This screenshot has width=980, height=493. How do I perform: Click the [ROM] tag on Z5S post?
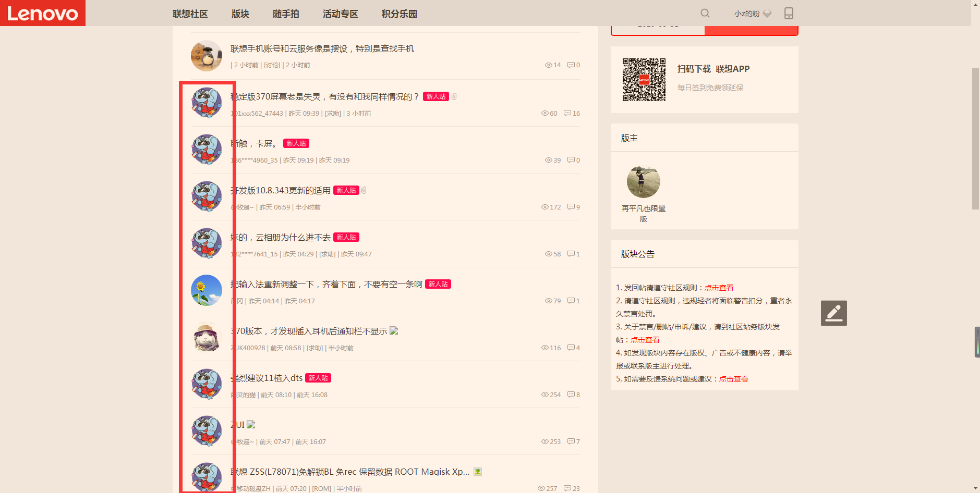pyautogui.click(x=321, y=488)
